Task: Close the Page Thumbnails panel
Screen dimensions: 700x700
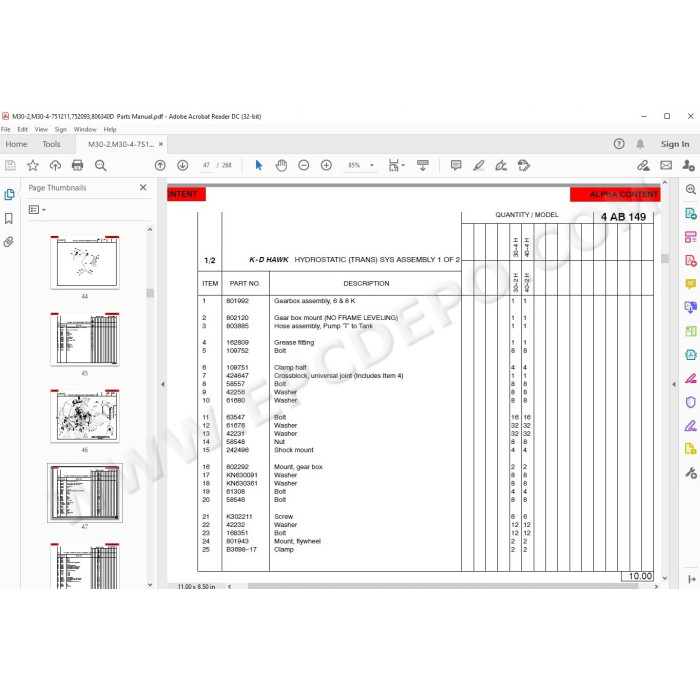Action: [x=143, y=188]
